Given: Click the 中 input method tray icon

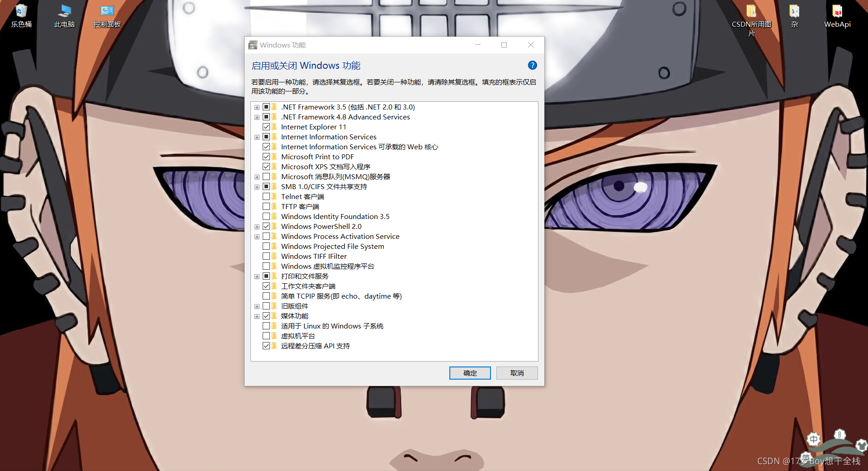Looking at the screenshot, I should coord(814,439).
